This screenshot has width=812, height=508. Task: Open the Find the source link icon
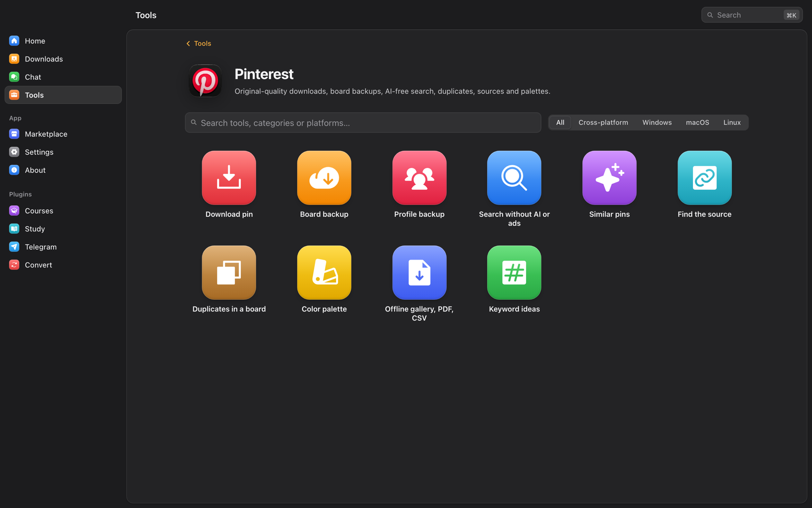point(705,177)
